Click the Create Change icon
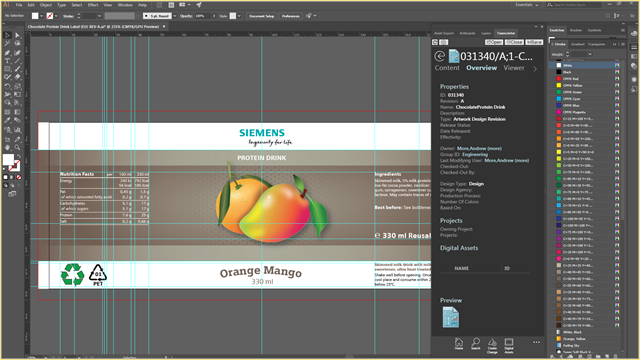The image size is (640, 360). pos(492,346)
